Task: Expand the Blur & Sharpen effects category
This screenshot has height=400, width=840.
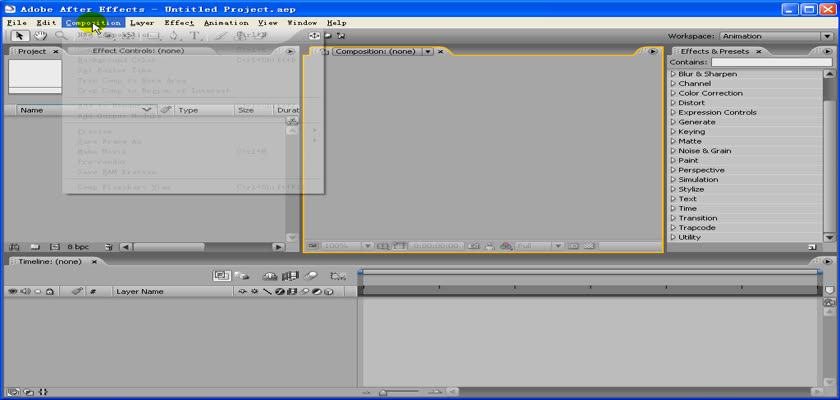Action: coord(673,74)
